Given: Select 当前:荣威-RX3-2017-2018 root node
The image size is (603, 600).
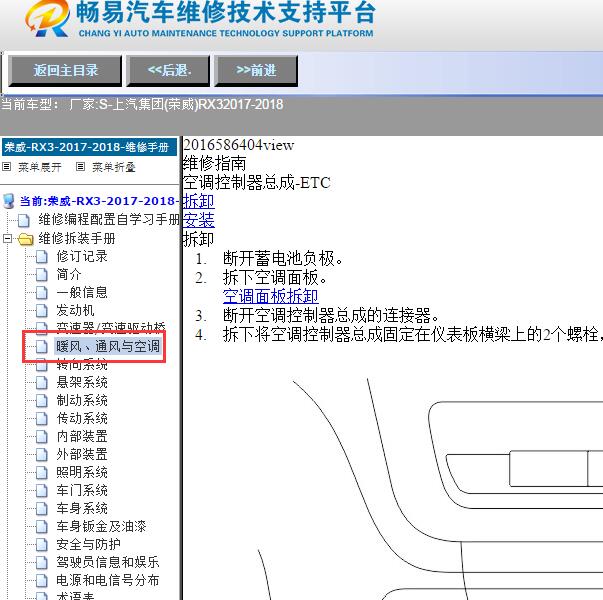Looking at the screenshot, I should 100,201.
